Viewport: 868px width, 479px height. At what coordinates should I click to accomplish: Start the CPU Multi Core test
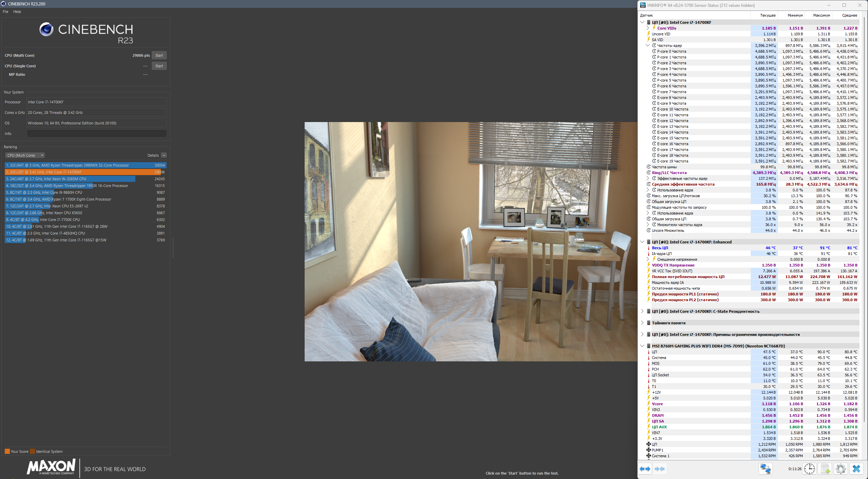(x=159, y=55)
